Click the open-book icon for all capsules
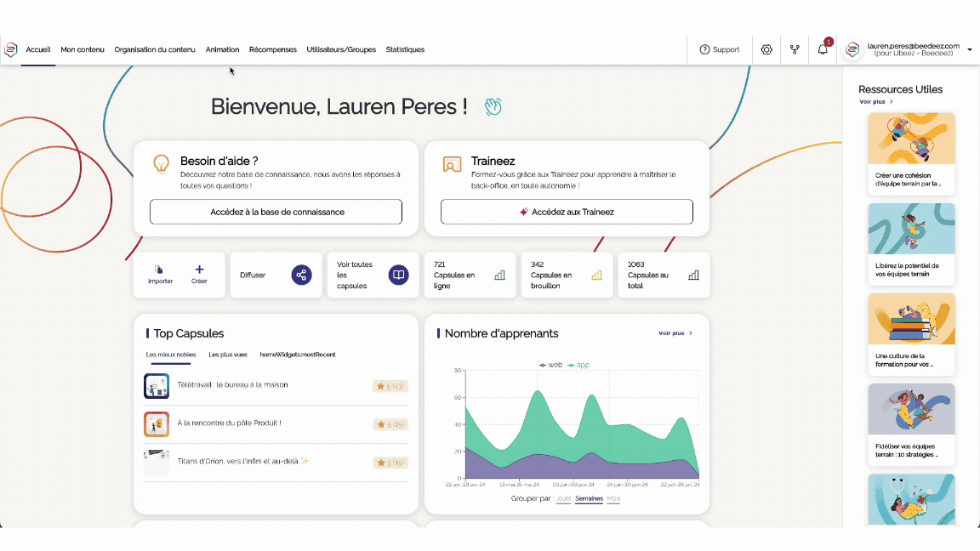The width and height of the screenshot is (980, 551). (398, 275)
